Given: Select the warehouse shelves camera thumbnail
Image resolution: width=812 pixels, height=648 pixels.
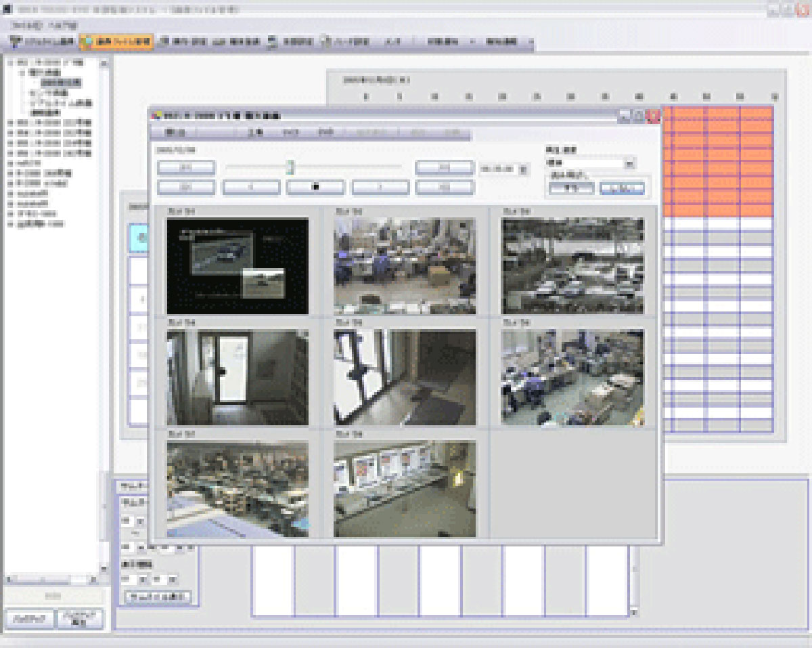Looking at the screenshot, I should point(238,489).
